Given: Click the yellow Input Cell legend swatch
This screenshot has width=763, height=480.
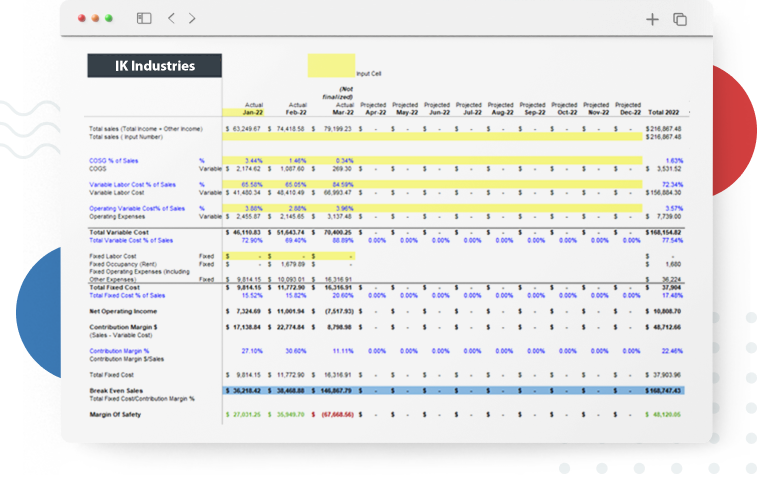Looking at the screenshot, I should pyautogui.click(x=330, y=66).
